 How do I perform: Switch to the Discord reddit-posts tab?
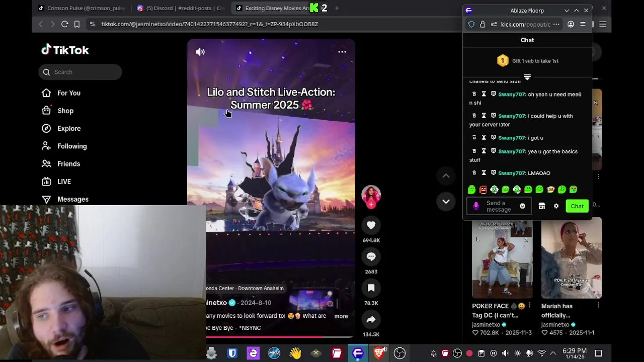click(x=180, y=8)
